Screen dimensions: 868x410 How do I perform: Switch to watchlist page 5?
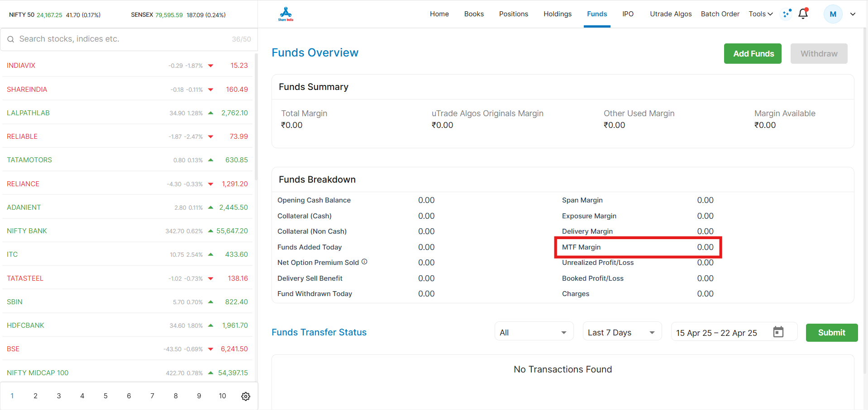click(105, 396)
